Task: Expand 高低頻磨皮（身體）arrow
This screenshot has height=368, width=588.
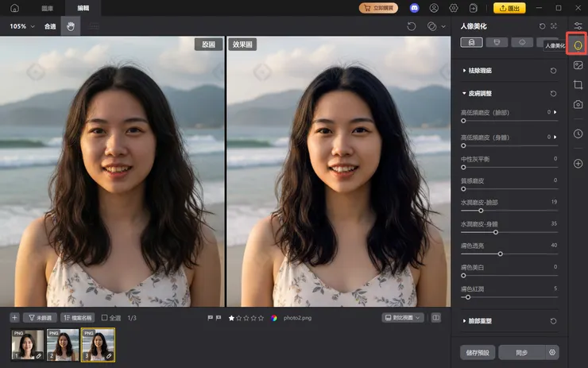Action: pos(555,137)
